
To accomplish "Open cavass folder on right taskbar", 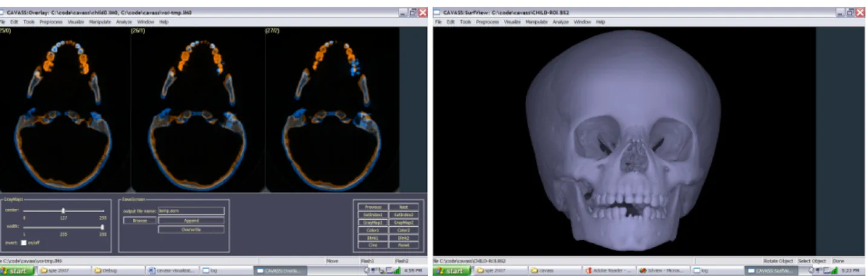I will [x=554, y=271].
